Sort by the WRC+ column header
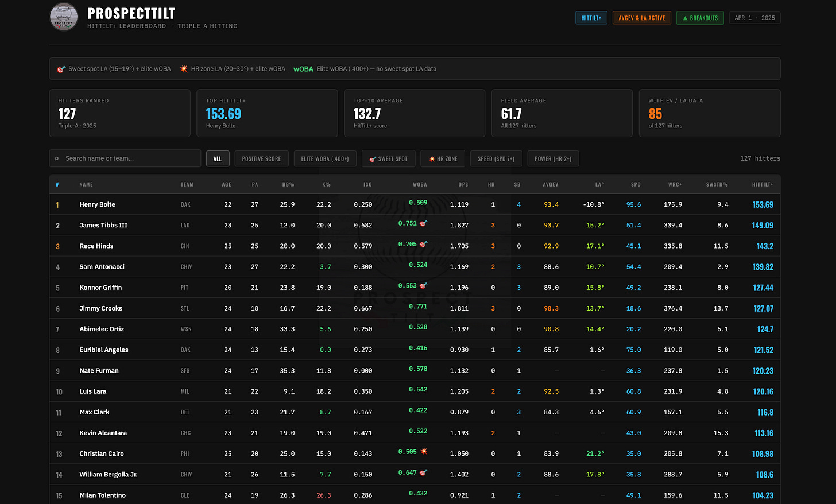Image resolution: width=836 pixels, height=504 pixels. [x=675, y=184]
